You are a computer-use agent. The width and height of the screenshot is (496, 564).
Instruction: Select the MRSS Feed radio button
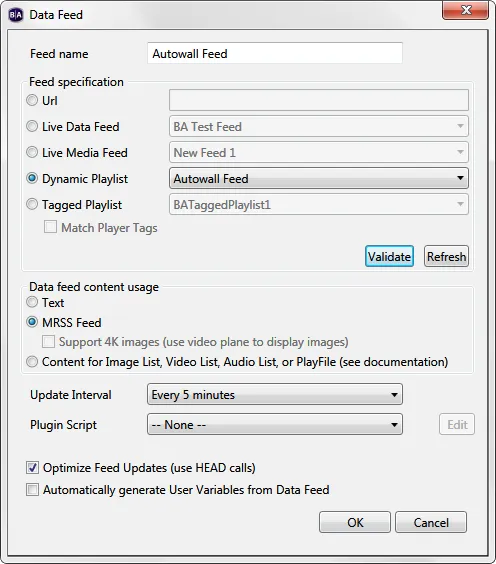[x=32, y=322]
